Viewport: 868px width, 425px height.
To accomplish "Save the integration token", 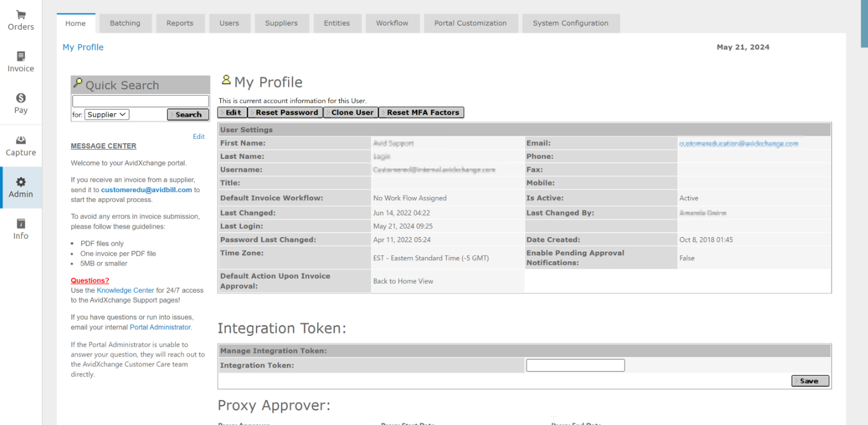I will (x=810, y=381).
